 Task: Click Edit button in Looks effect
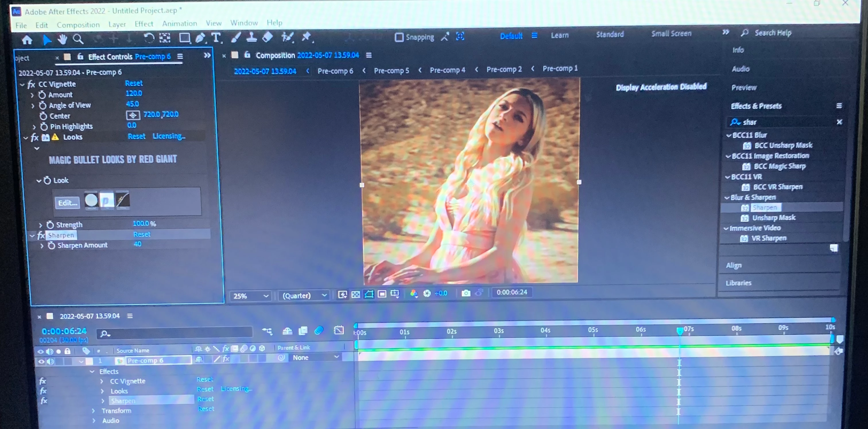click(x=67, y=203)
